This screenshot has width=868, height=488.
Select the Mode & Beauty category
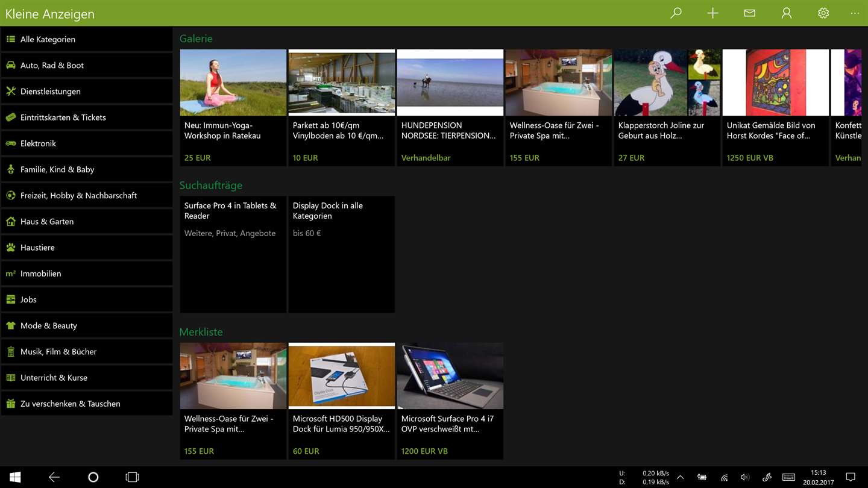(x=87, y=325)
